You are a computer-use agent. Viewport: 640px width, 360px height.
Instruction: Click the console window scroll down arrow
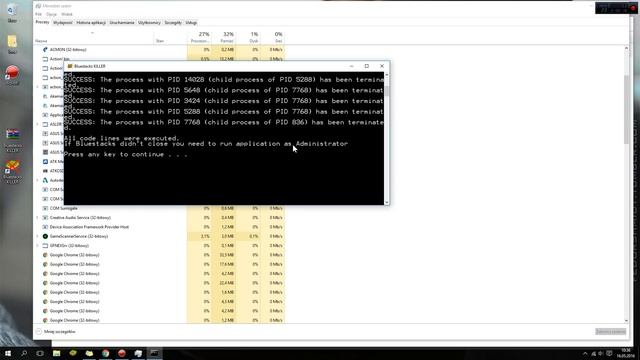(x=387, y=202)
